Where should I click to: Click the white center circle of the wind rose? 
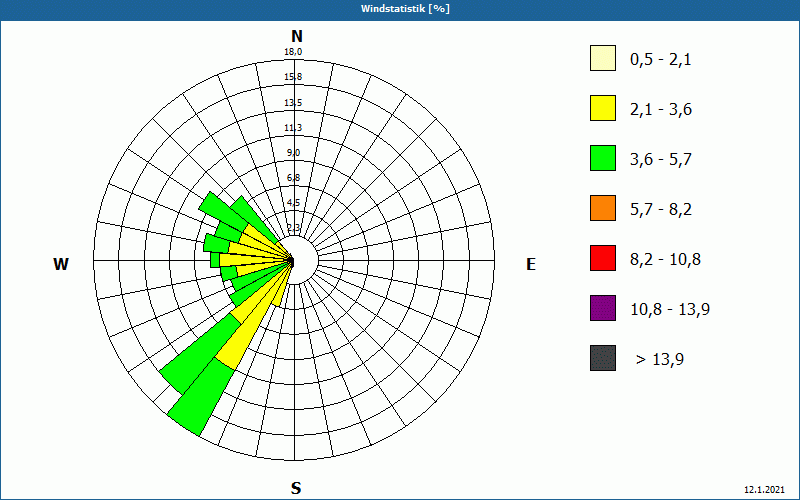(x=302, y=261)
